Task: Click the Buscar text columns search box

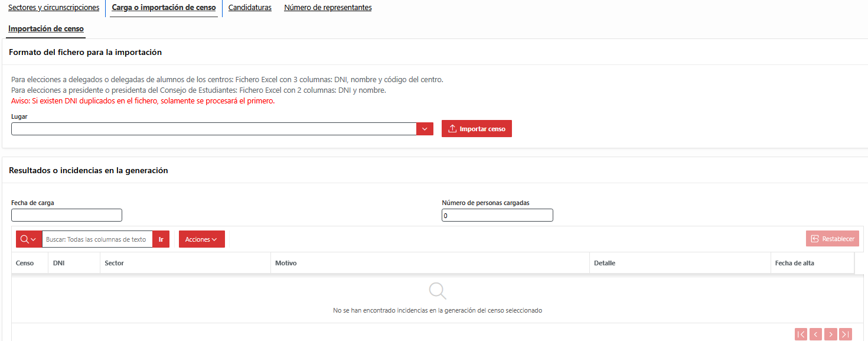Action: point(97,239)
